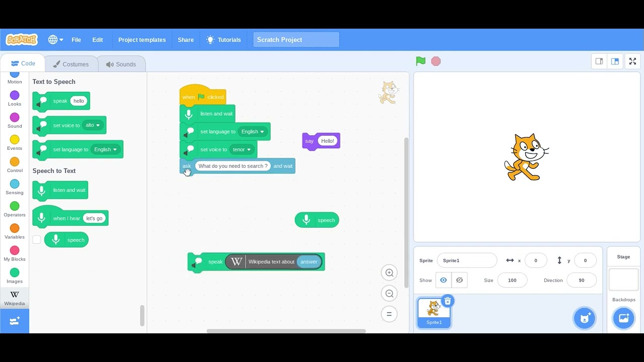Click the Choose a Sprite button
This screenshot has height=362, width=644.
point(584,318)
